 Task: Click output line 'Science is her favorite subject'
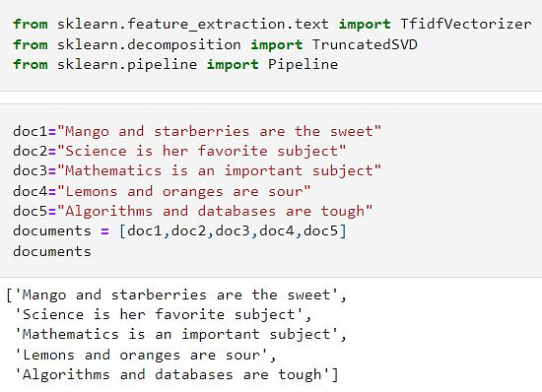pos(163,314)
